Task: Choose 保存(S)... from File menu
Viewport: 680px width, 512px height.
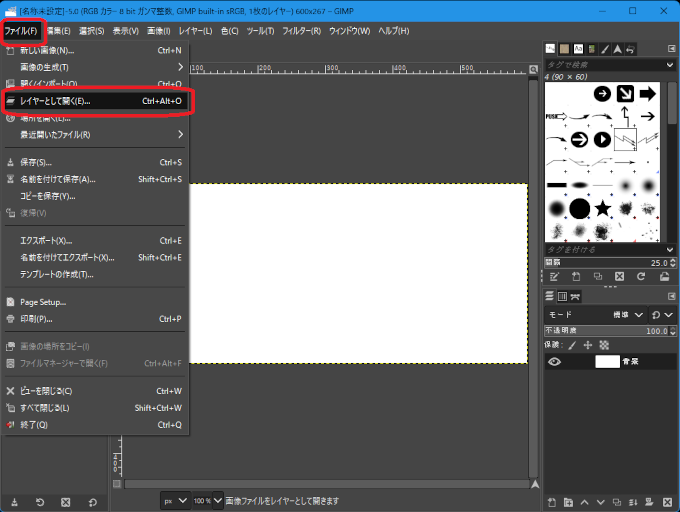Action: pos(95,162)
